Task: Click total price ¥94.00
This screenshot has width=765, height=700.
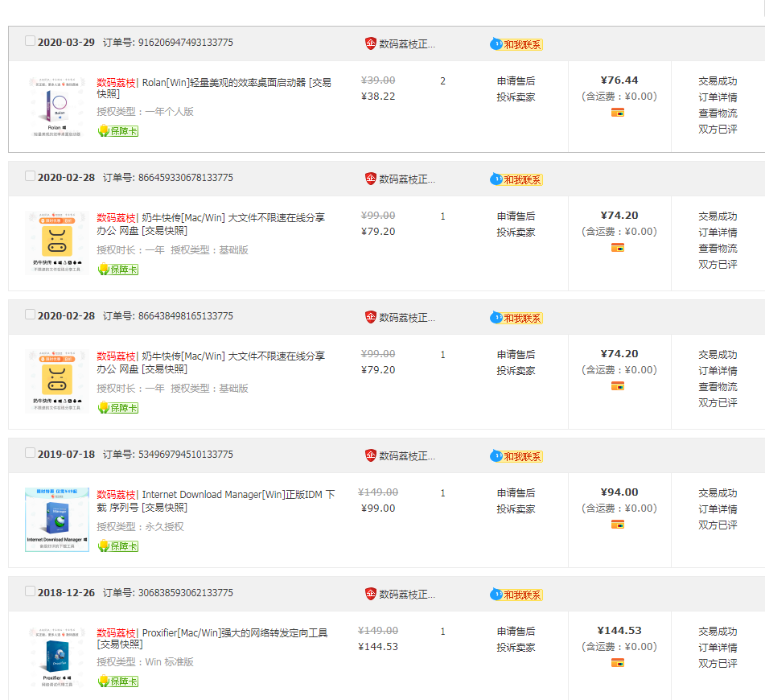Action: click(x=619, y=492)
